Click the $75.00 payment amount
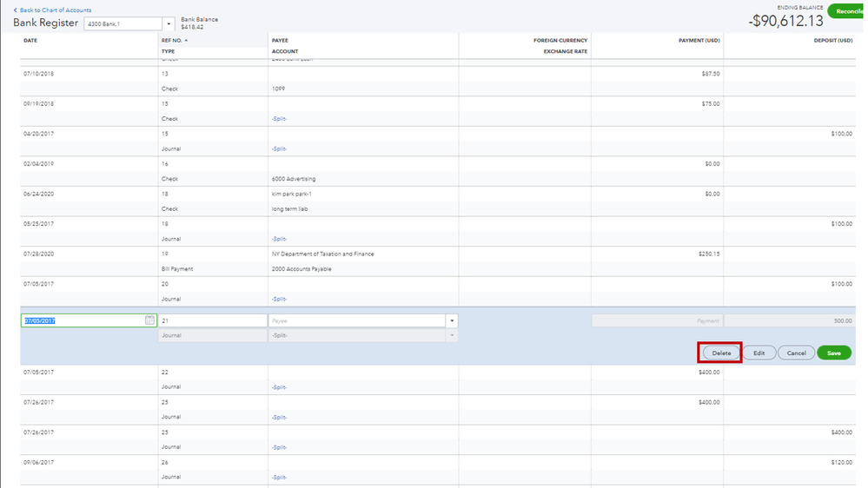868x488 pixels. (711, 104)
